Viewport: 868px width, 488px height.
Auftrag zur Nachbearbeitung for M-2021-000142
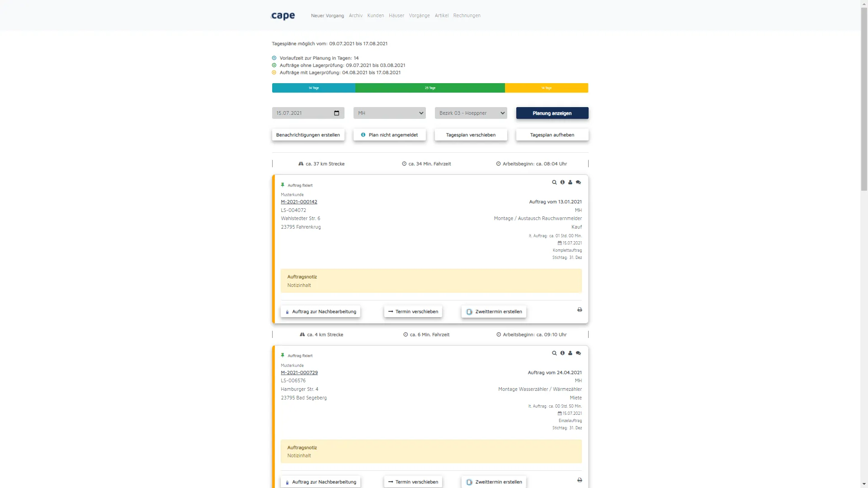pos(321,312)
